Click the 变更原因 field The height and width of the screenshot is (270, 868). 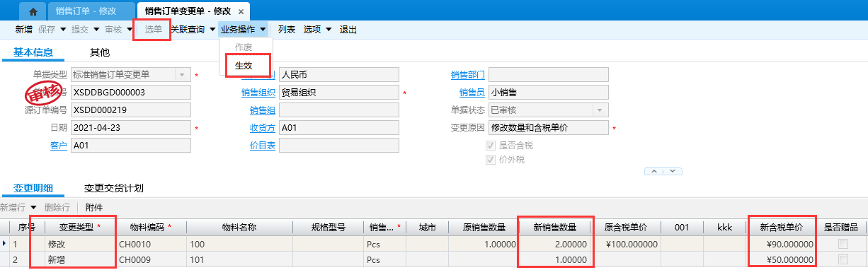(x=549, y=128)
